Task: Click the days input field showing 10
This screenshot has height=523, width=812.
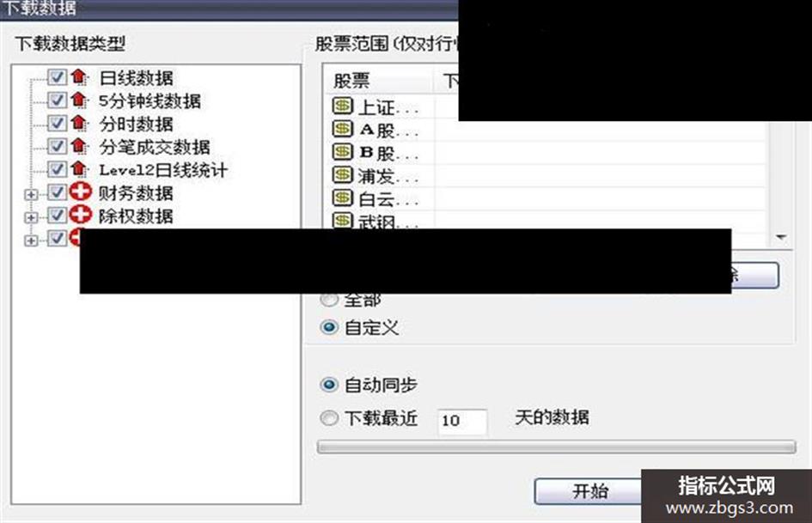Action: tap(462, 421)
